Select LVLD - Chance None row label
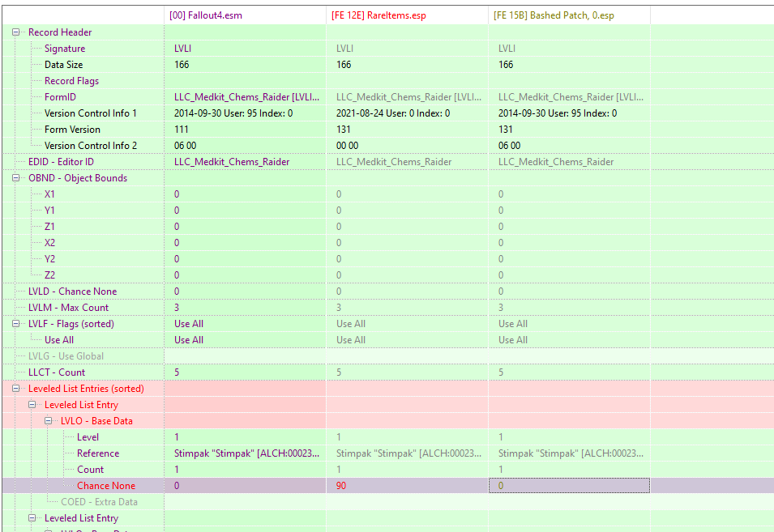The width and height of the screenshot is (774, 532). [73, 292]
